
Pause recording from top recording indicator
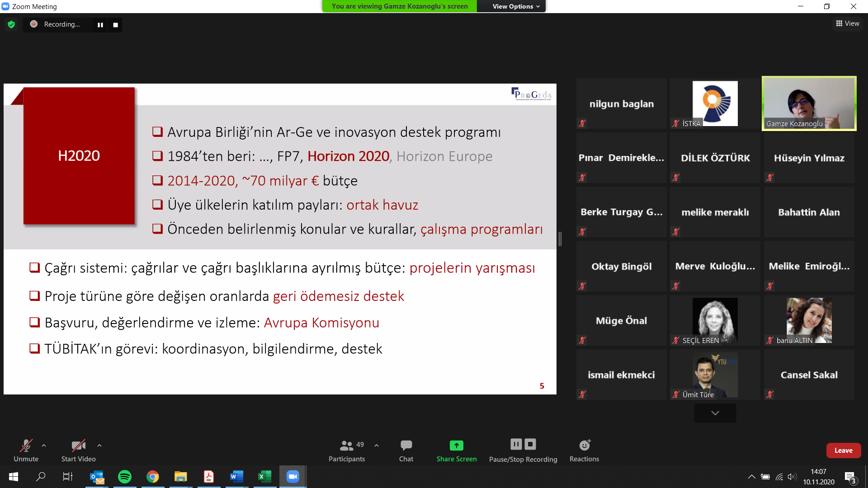[x=100, y=25]
